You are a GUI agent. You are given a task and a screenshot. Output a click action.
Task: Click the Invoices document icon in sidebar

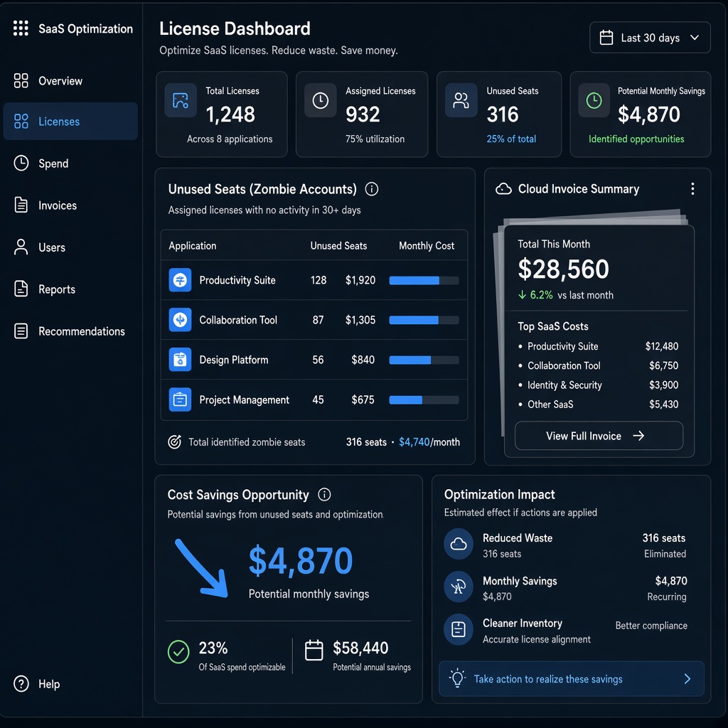click(x=21, y=205)
